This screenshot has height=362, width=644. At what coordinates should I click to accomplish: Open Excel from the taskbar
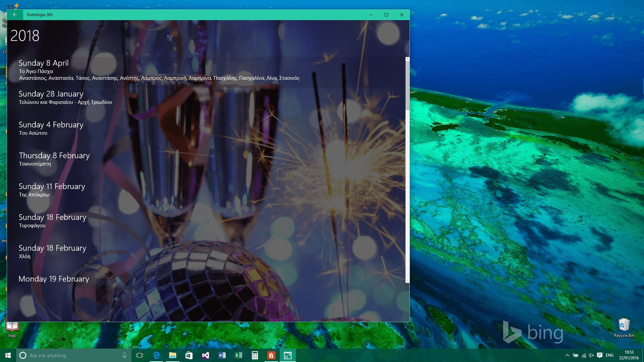click(x=238, y=355)
